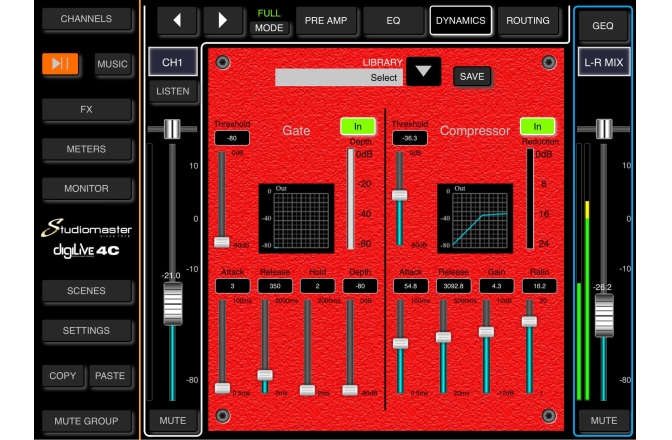Open the MONITOR page

coord(86,189)
